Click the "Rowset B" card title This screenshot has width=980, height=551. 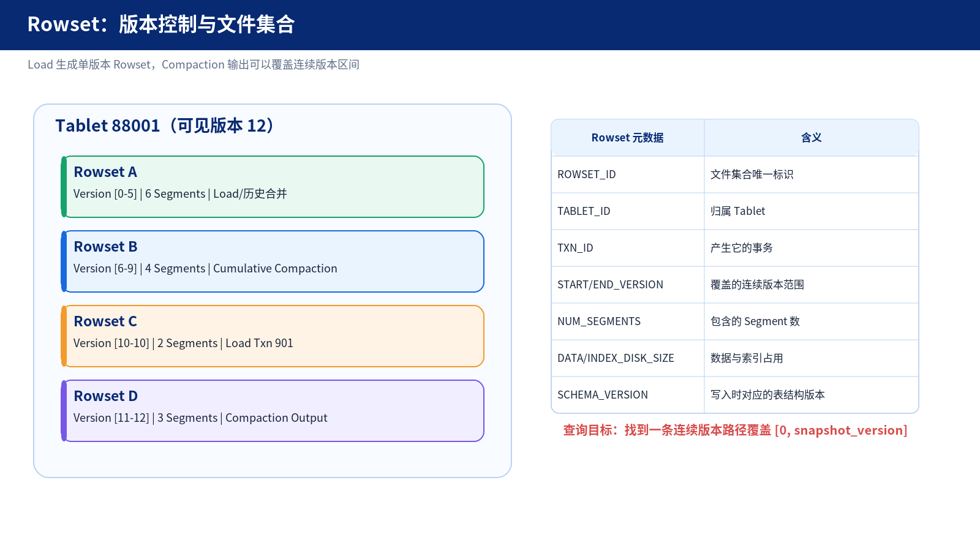coord(105,247)
